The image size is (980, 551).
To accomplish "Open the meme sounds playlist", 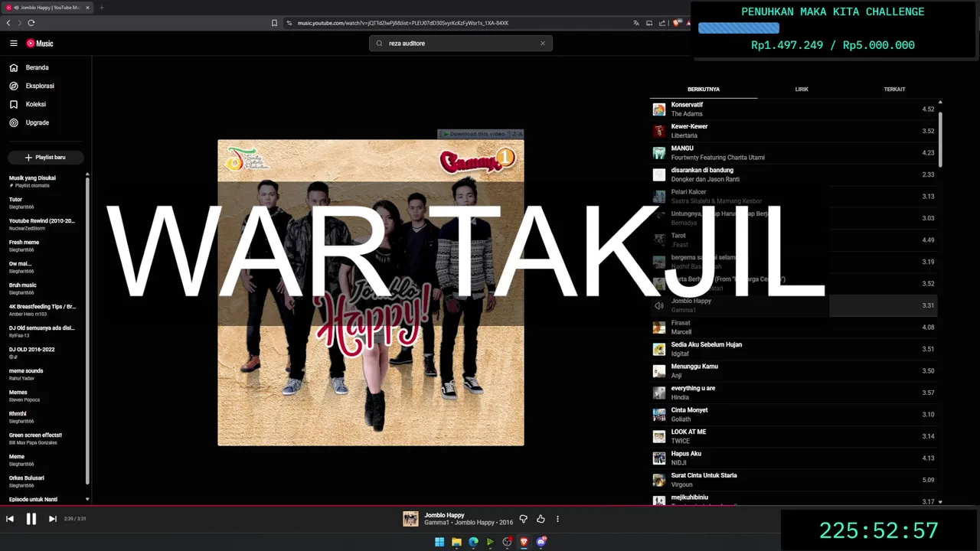I will click(43, 374).
